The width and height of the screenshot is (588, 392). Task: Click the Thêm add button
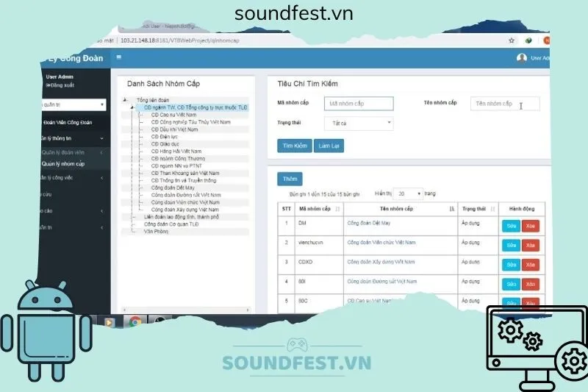(x=290, y=179)
